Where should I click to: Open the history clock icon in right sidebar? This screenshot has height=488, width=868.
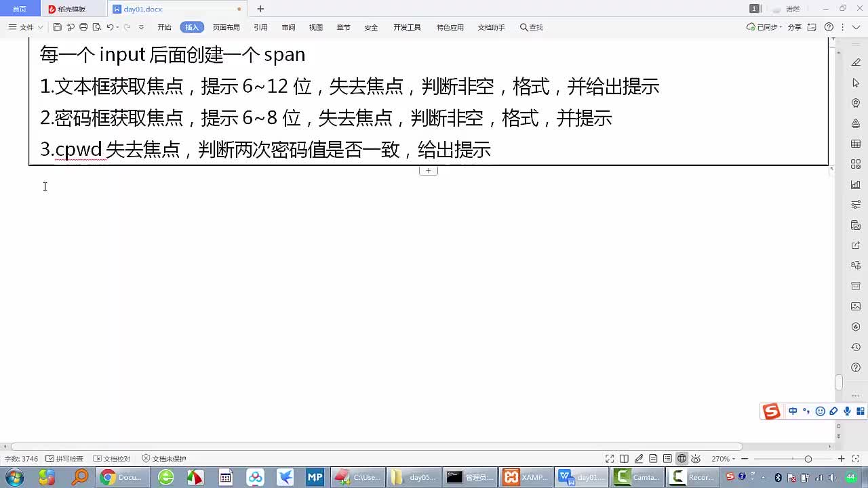pos(856,347)
